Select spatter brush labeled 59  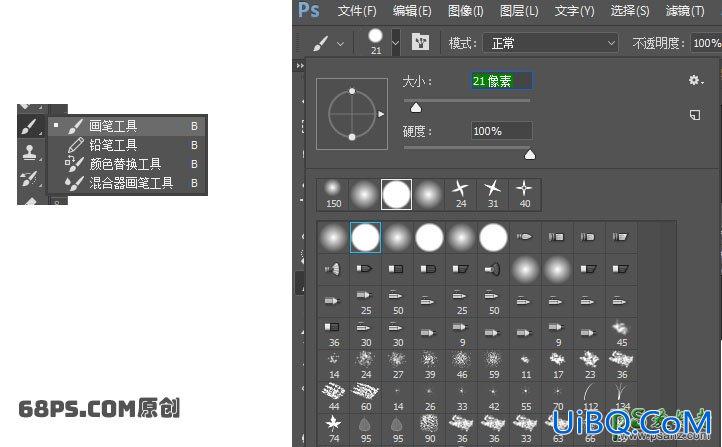coord(494,365)
